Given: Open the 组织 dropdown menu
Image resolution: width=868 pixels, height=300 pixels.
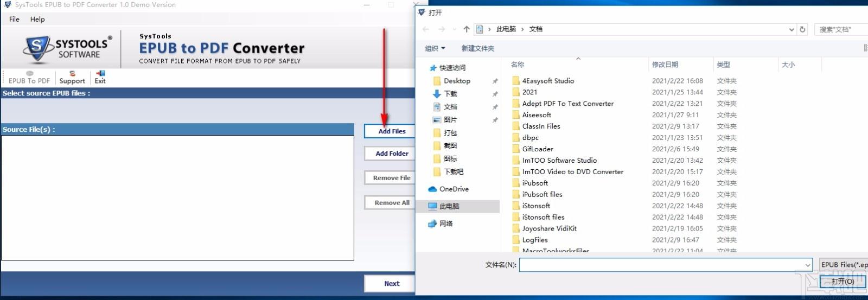Looking at the screenshot, I should [x=435, y=48].
